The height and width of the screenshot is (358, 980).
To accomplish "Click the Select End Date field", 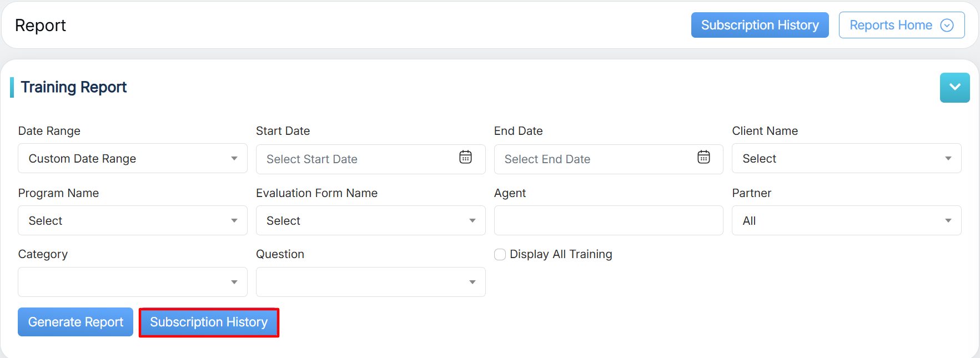I will [594, 159].
